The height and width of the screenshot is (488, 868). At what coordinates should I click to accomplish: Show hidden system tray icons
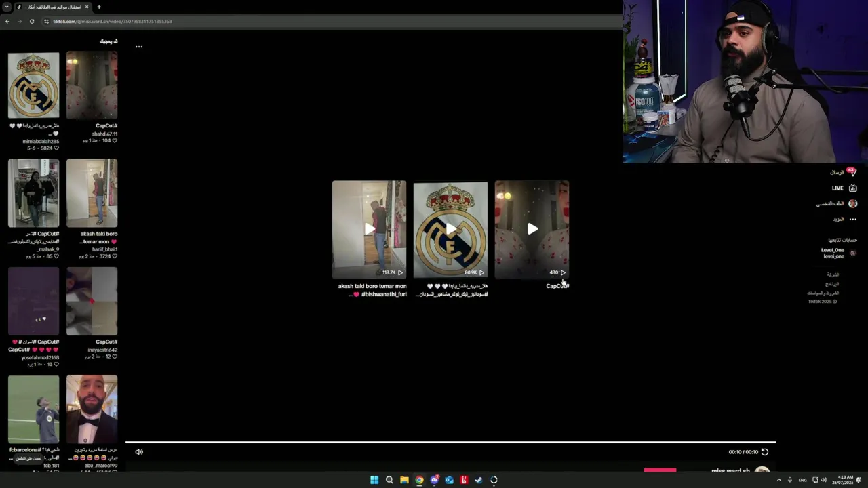coord(778,480)
